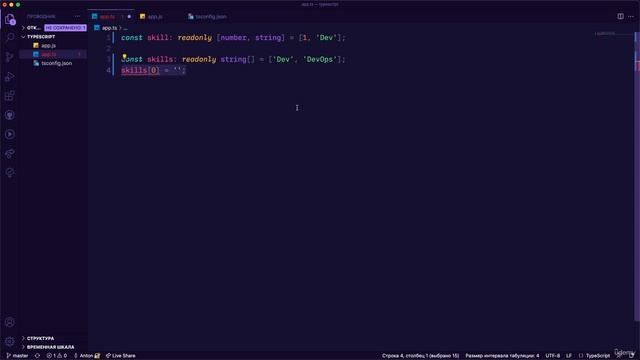Expand the СТРУКТУРА outline section
640x360 pixels.
[x=40, y=338]
